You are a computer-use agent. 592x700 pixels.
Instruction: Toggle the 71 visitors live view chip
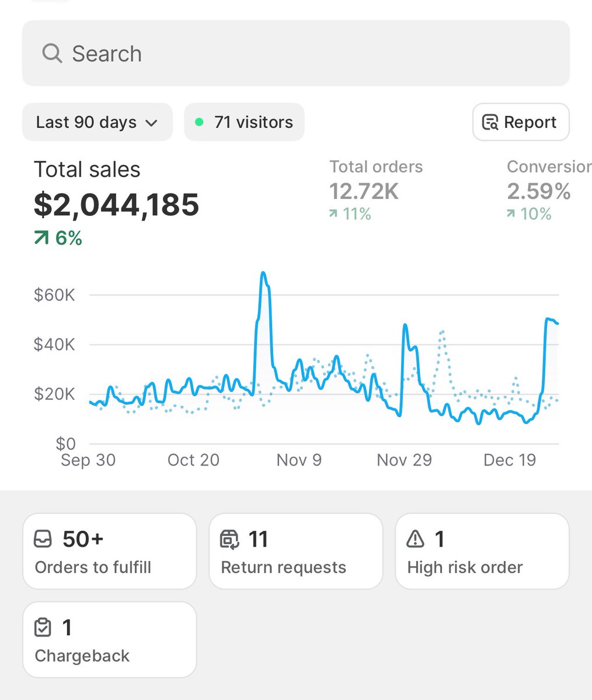pos(243,122)
